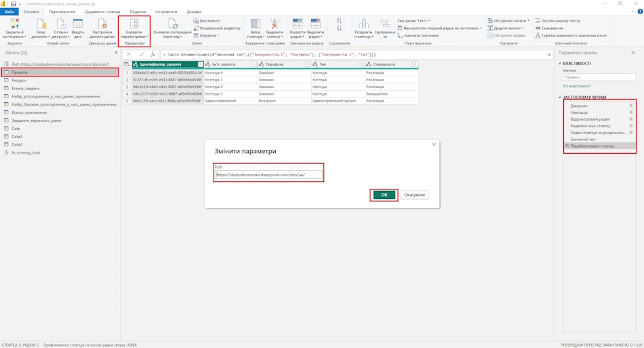Click the Закрити й застосувати icon
The width and height of the screenshot is (644, 348).
pyautogui.click(x=15, y=24)
